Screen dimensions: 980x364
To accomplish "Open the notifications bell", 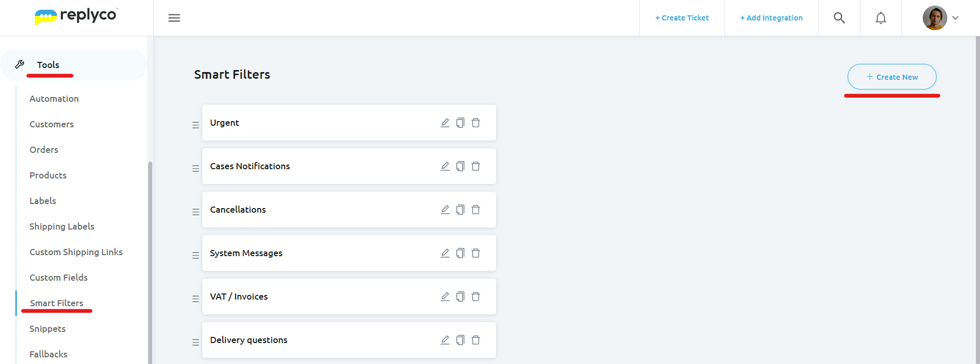I will click(x=880, y=18).
